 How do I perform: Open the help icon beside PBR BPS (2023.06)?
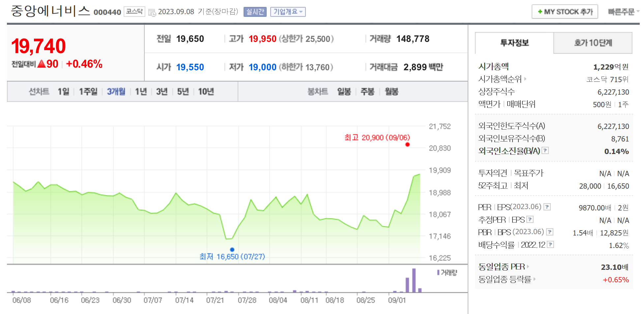549,232
